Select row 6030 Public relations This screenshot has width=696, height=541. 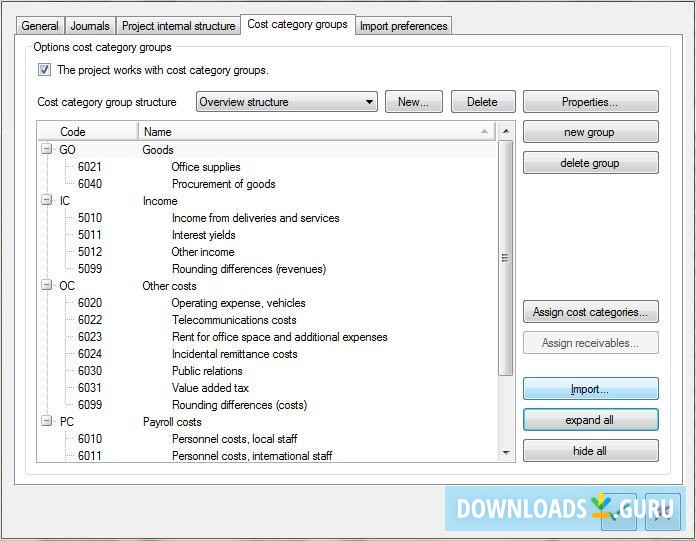[x=266, y=371]
